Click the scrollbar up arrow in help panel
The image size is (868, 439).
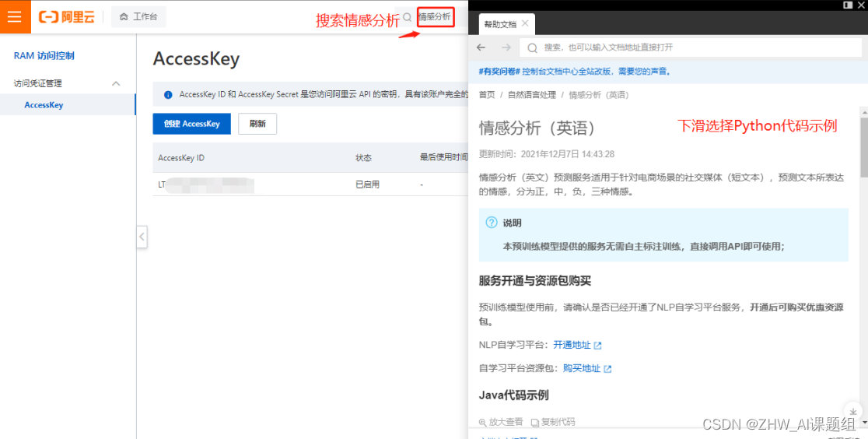[863, 111]
